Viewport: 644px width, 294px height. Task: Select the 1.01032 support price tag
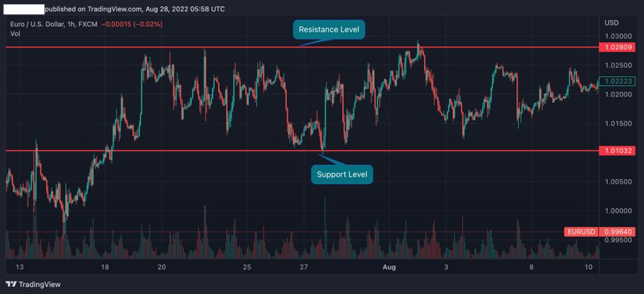616,150
